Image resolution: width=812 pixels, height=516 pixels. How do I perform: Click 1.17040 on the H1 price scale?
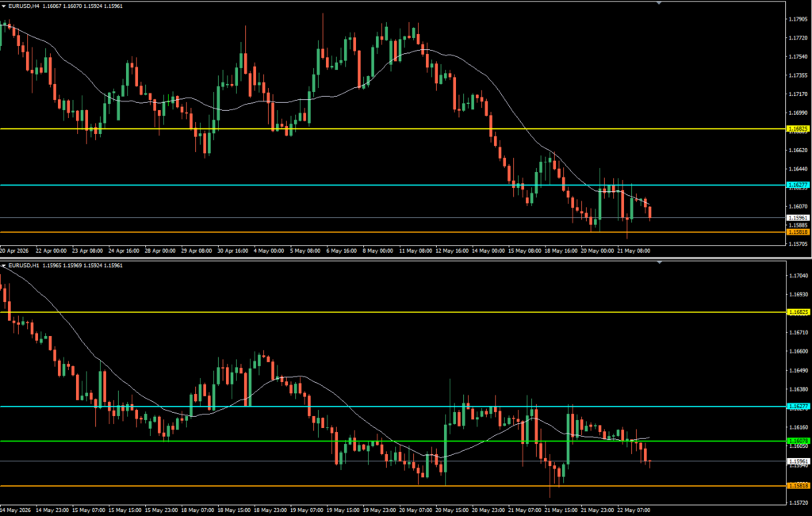(x=799, y=275)
